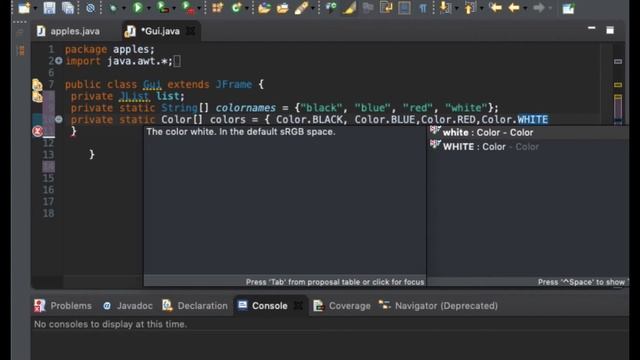640x360 pixels.
Task: Open the Problems view tab
Action: coord(64,306)
